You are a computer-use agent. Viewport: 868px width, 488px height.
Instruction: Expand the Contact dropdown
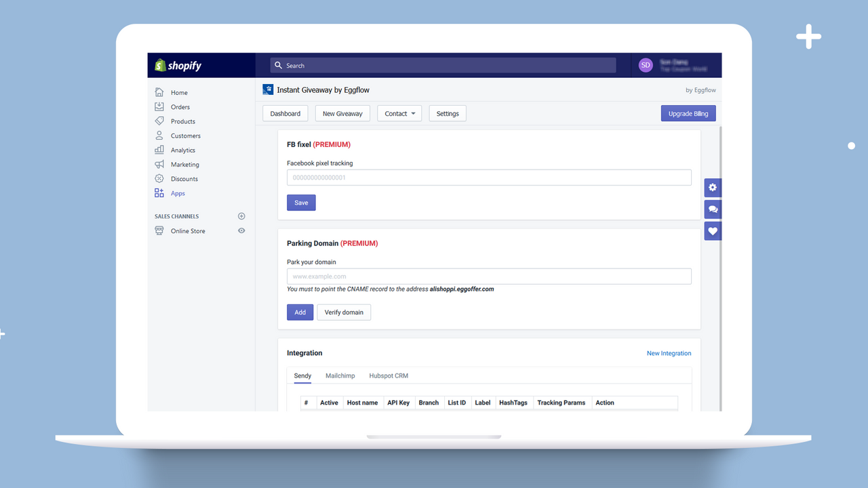(x=400, y=114)
